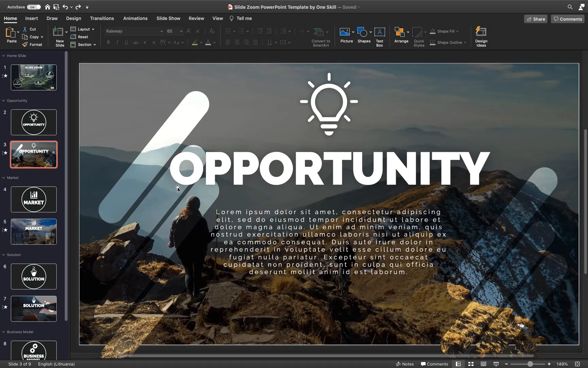
Task: Open the Copy dropdown arrow
Action: (x=42, y=37)
